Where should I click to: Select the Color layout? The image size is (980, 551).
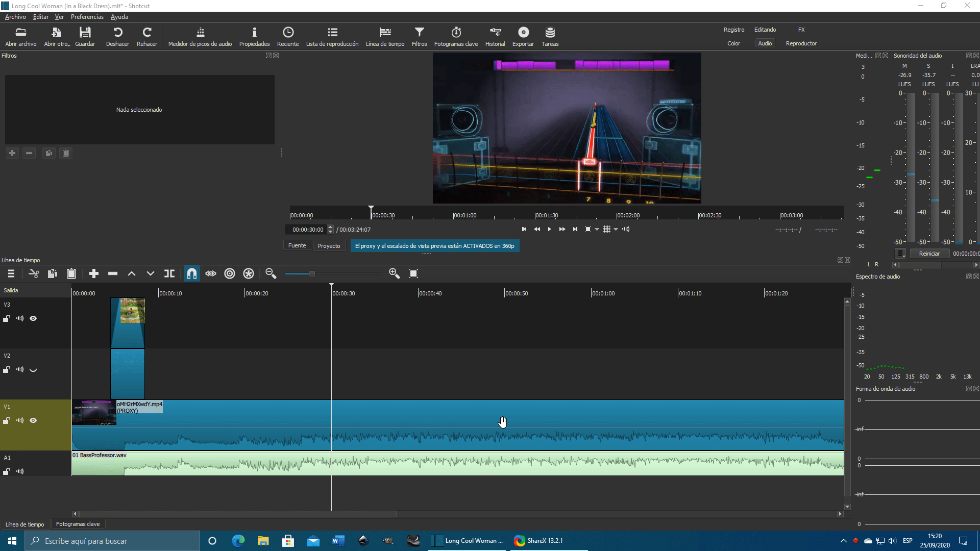pos(734,43)
